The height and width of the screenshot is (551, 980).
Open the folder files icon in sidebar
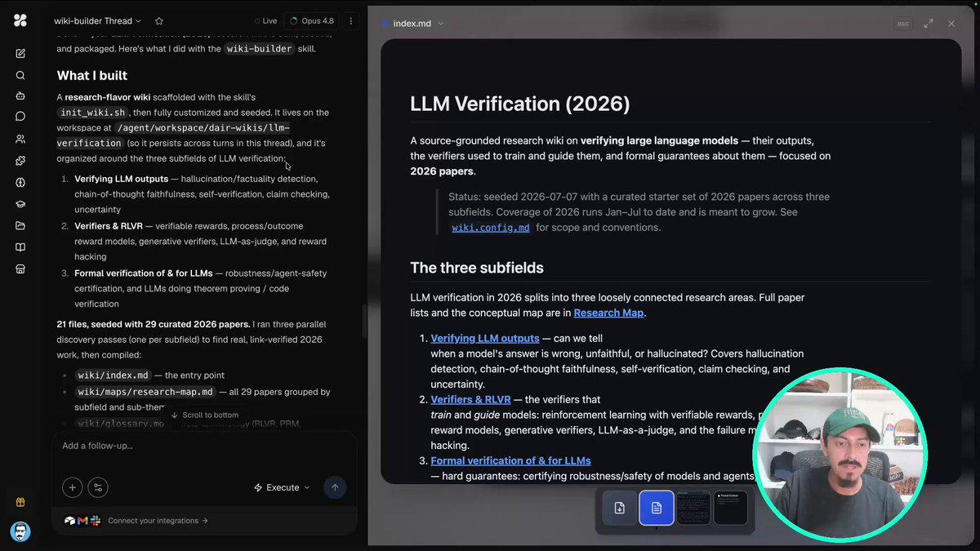[x=20, y=226]
